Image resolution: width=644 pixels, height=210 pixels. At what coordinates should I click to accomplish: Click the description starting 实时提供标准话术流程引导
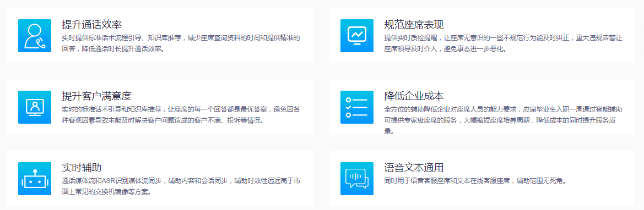(181, 43)
